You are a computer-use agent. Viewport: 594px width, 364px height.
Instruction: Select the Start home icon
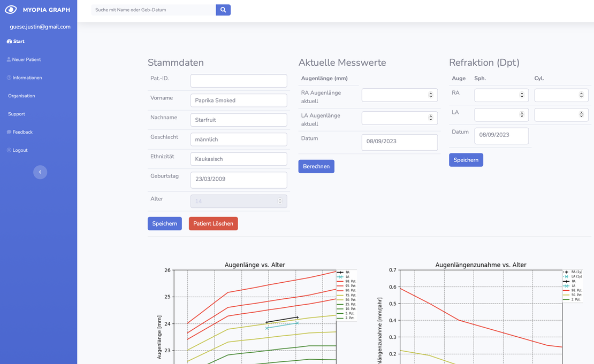click(x=8, y=41)
